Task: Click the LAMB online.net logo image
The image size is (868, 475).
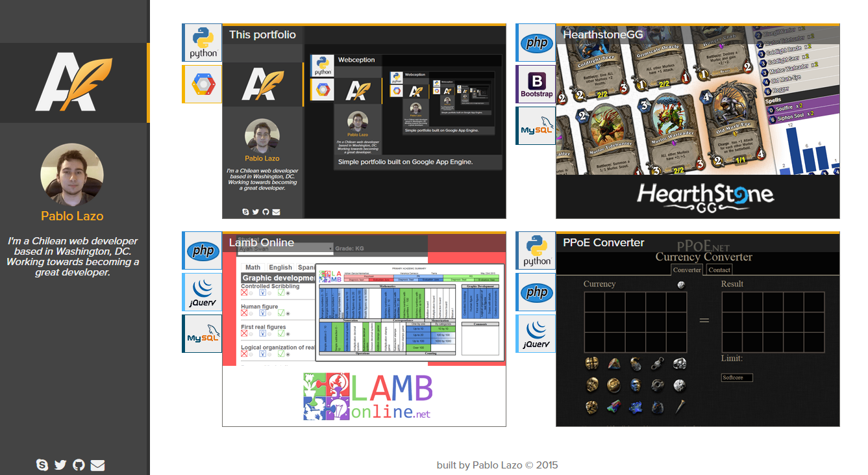Action: (x=367, y=396)
